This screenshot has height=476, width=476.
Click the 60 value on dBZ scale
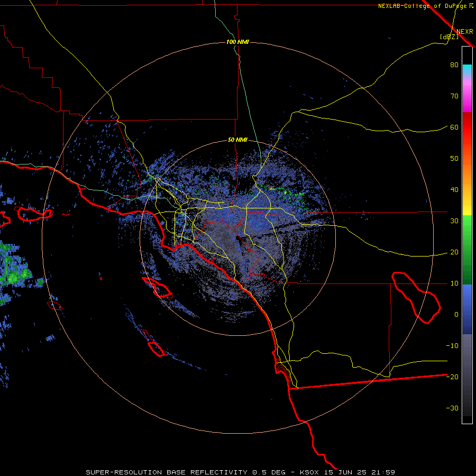coord(454,127)
